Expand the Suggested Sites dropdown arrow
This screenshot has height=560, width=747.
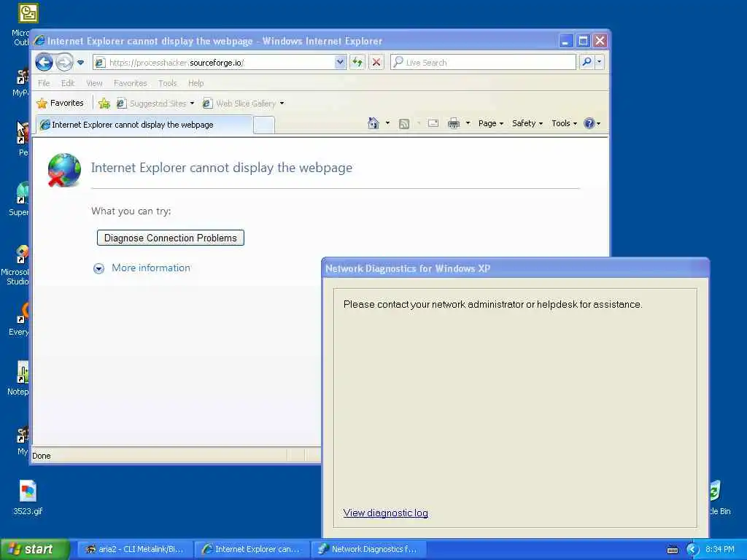192,104
